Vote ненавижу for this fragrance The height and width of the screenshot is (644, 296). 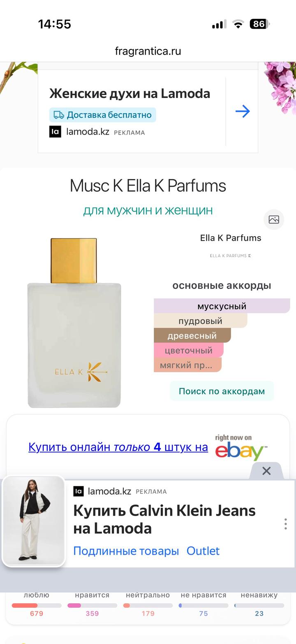259,604
